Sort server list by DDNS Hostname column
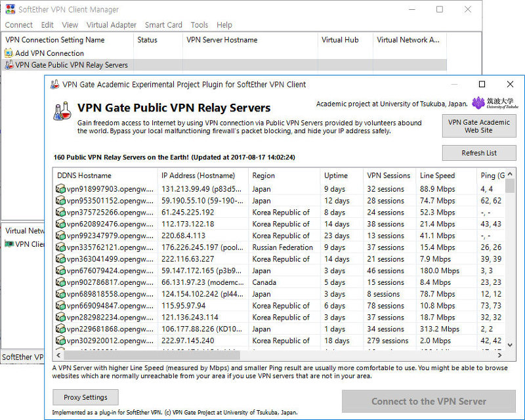The image size is (525, 420). coord(105,175)
